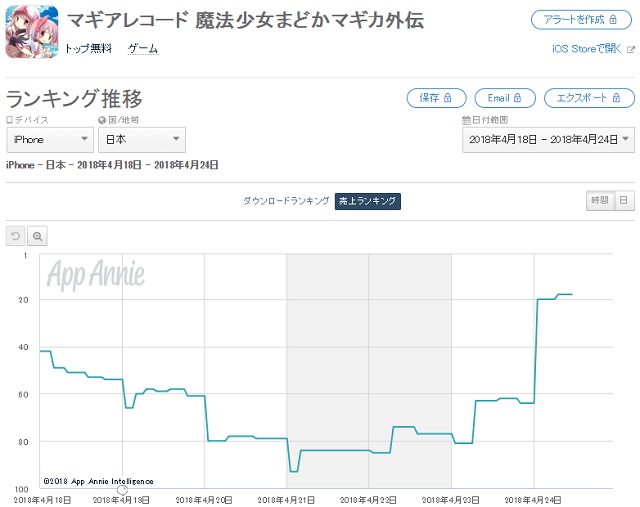Open the iPhone device dropdown
Viewport: 640px width, 507px height.
(x=50, y=140)
